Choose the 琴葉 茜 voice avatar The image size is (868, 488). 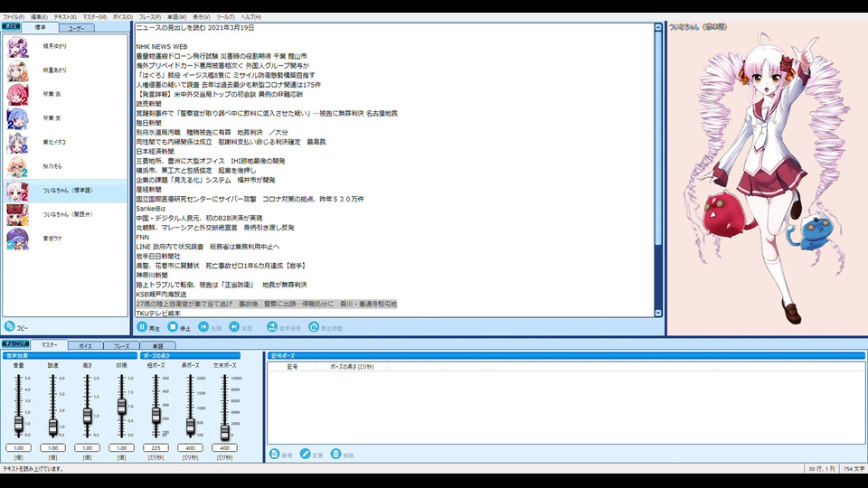[18, 95]
